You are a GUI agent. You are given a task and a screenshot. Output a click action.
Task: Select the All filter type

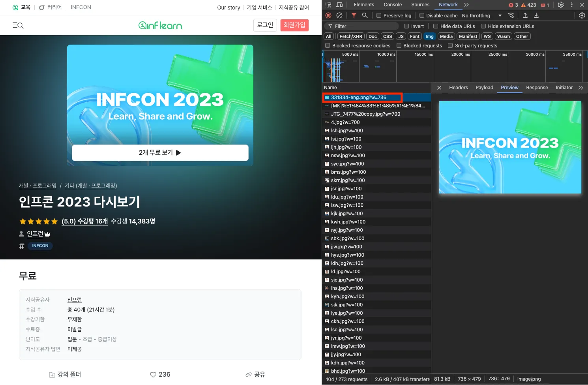[329, 36]
